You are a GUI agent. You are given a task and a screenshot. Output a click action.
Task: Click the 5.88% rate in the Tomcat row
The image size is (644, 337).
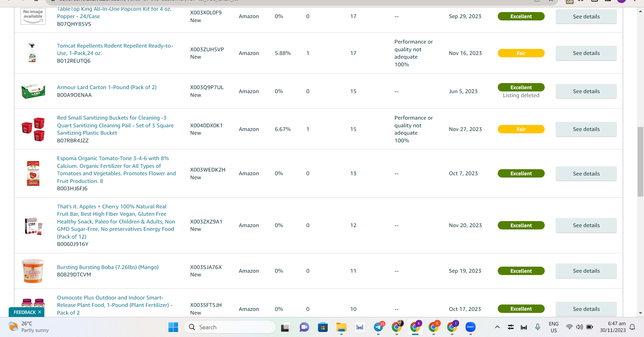[x=283, y=53]
